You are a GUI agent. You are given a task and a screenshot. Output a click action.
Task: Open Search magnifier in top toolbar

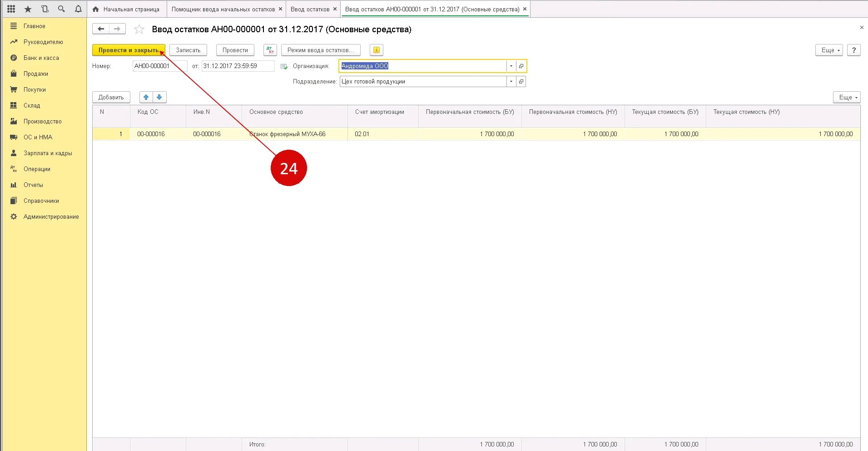[x=61, y=9]
